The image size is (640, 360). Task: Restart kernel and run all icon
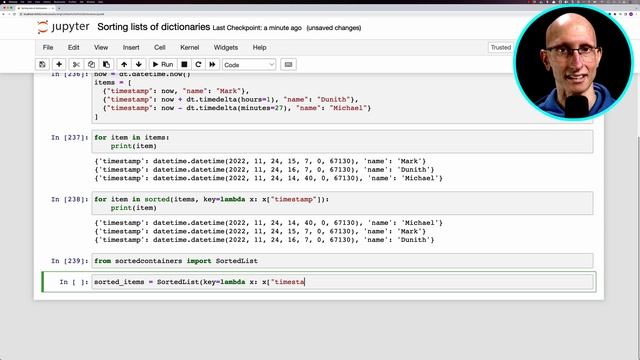tap(212, 64)
